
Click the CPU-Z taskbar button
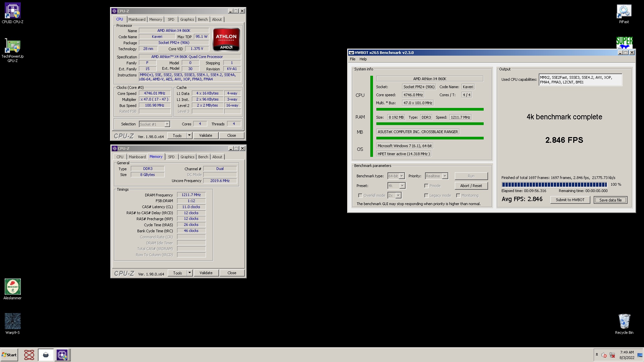coord(62,355)
